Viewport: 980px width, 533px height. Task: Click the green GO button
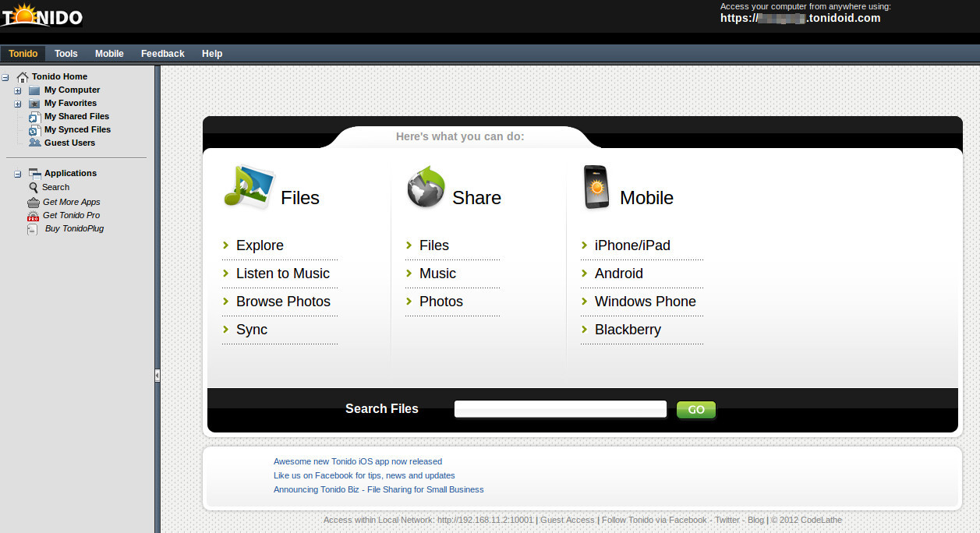coord(696,410)
